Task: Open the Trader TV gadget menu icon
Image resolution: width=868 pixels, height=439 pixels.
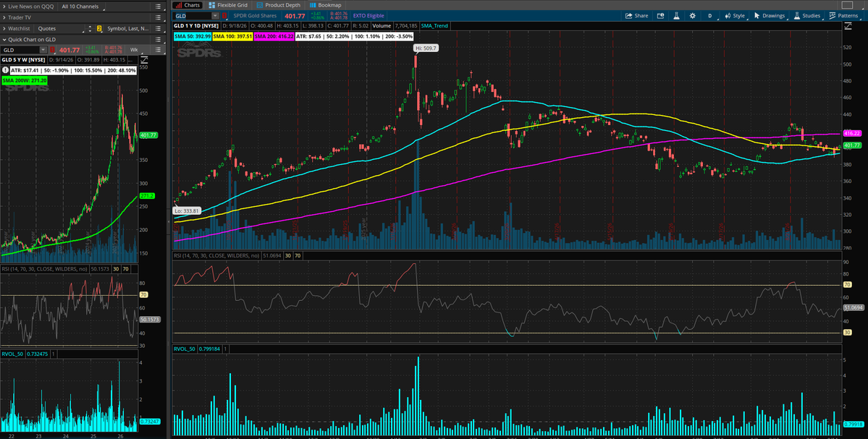Action: click(158, 17)
